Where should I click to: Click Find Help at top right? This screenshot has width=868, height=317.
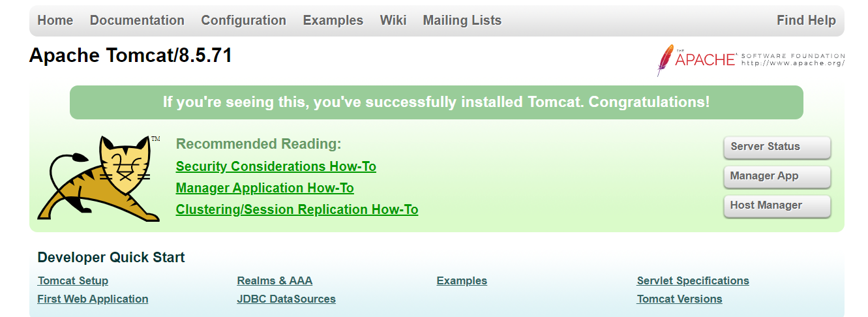806,20
